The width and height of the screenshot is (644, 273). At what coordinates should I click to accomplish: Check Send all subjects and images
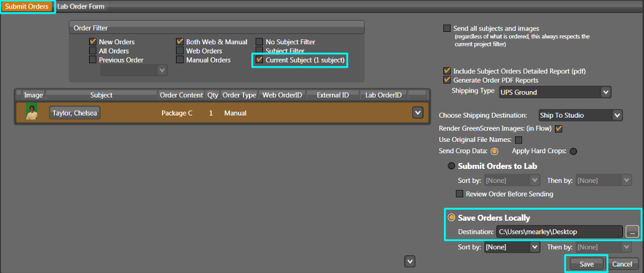[x=446, y=29]
